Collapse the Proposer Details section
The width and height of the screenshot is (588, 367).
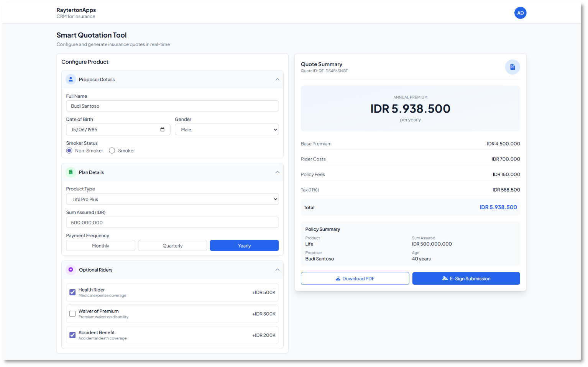click(277, 79)
